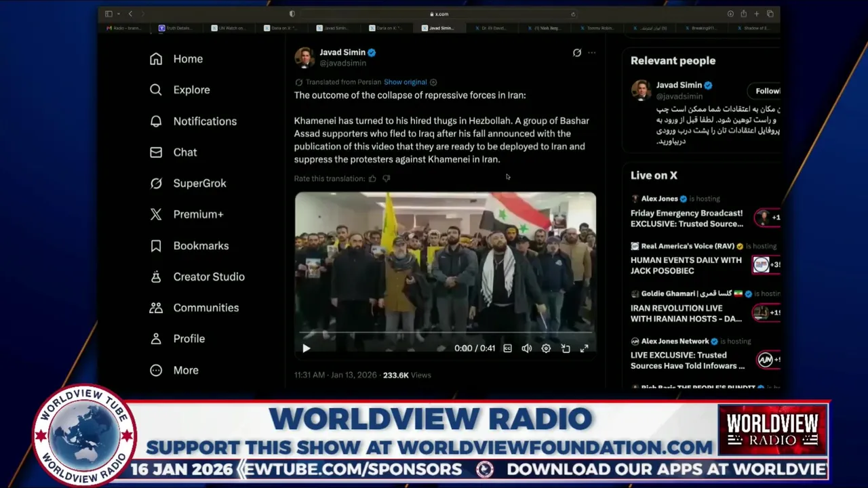Enter fullscreen video mode

[584, 348]
